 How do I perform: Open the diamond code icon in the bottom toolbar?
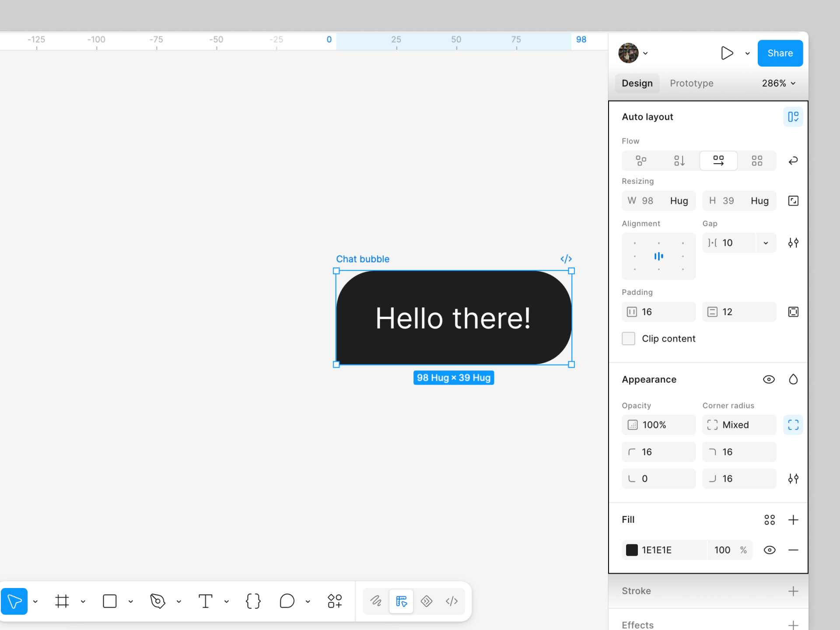coord(427,601)
